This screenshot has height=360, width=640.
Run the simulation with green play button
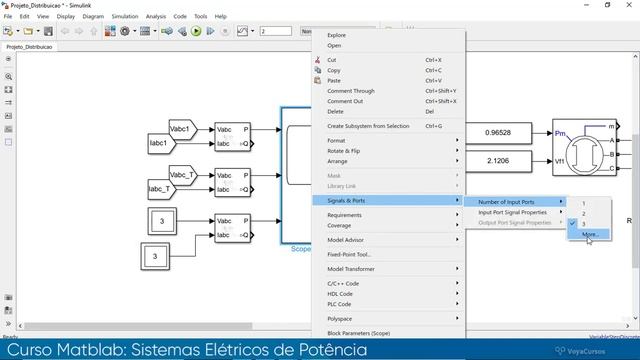click(x=196, y=31)
